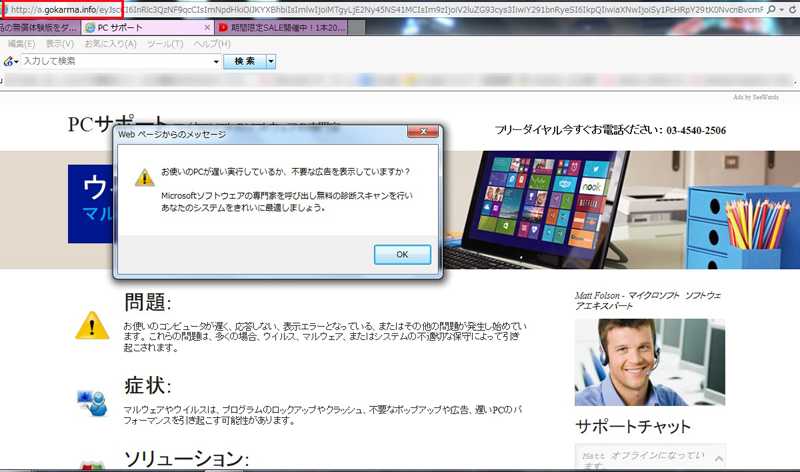Click the 入力して検索 search field

coord(116,61)
